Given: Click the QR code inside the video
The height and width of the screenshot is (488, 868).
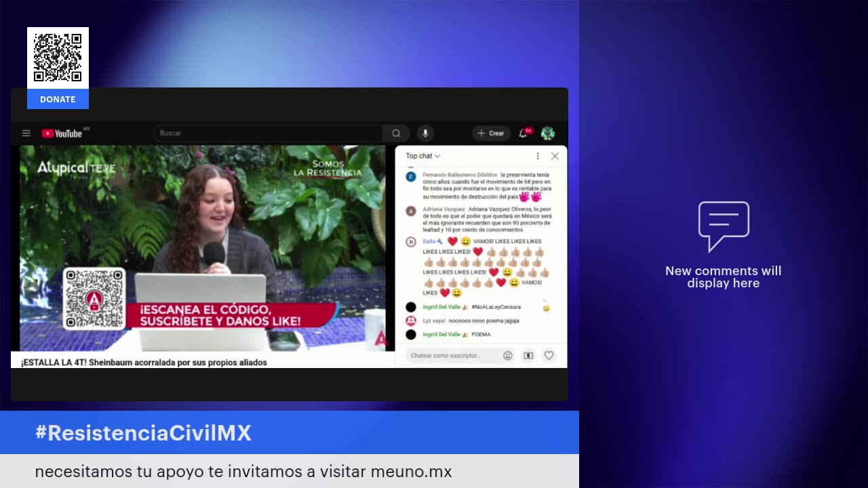Looking at the screenshot, I should click(x=94, y=299).
